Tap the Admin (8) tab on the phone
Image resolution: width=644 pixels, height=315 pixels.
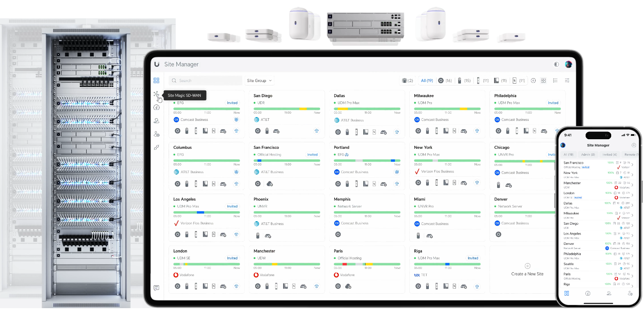[588, 154]
